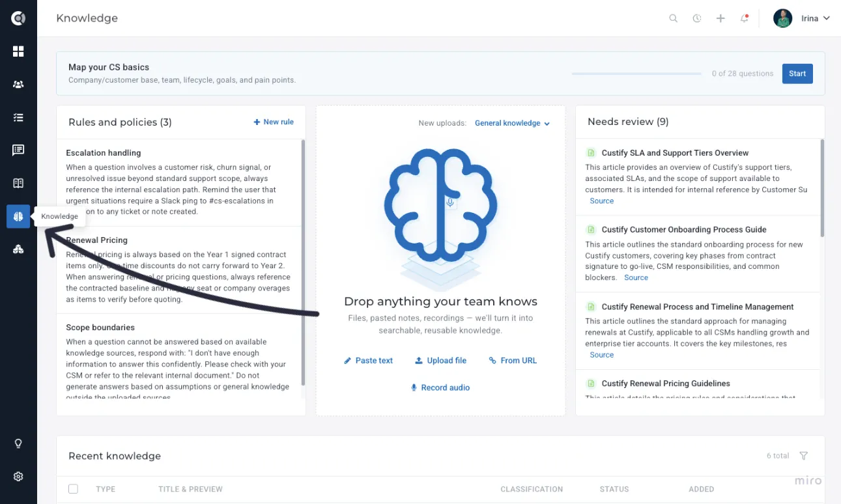Click From URL link
The image size is (841, 504).
pos(513,360)
